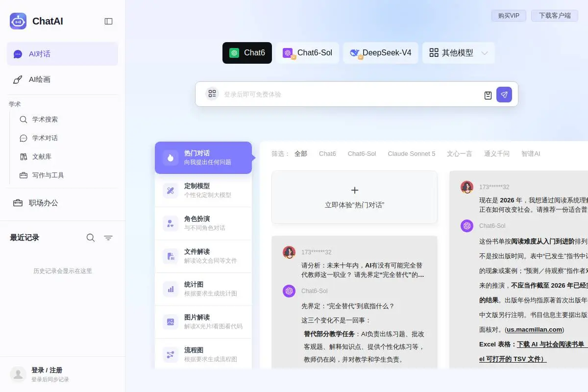Open the us.macmillan.com link
The height and width of the screenshot is (392, 588).
(535, 330)
